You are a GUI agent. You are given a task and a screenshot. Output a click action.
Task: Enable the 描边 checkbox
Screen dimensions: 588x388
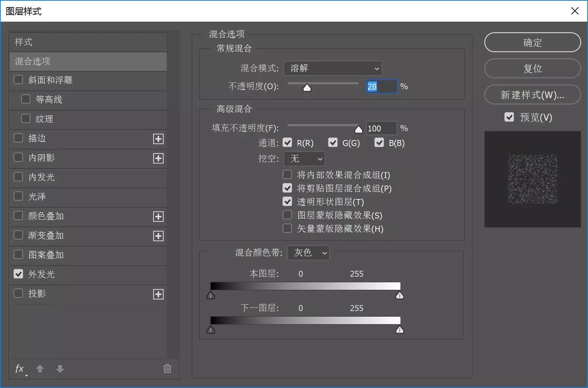(18, 138)
